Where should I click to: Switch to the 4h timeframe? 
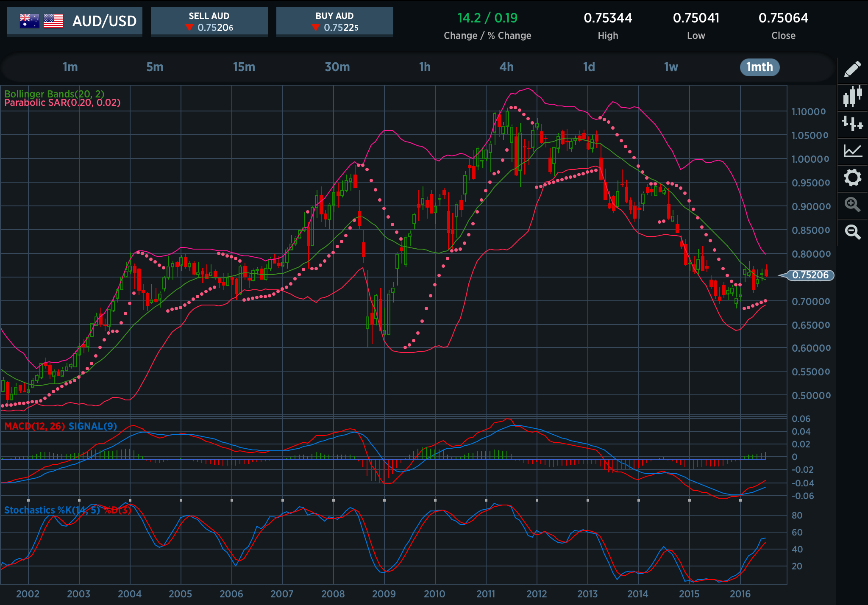tap(506, 67)
